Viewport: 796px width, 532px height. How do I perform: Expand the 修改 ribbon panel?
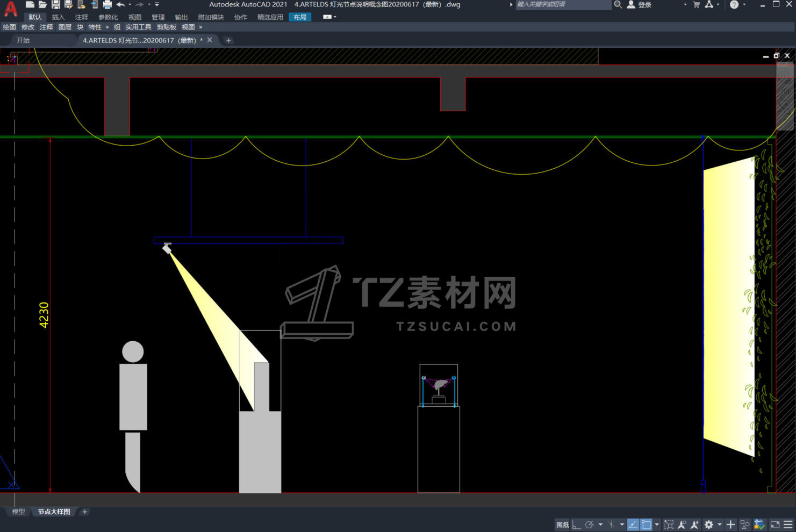(27, 27)
